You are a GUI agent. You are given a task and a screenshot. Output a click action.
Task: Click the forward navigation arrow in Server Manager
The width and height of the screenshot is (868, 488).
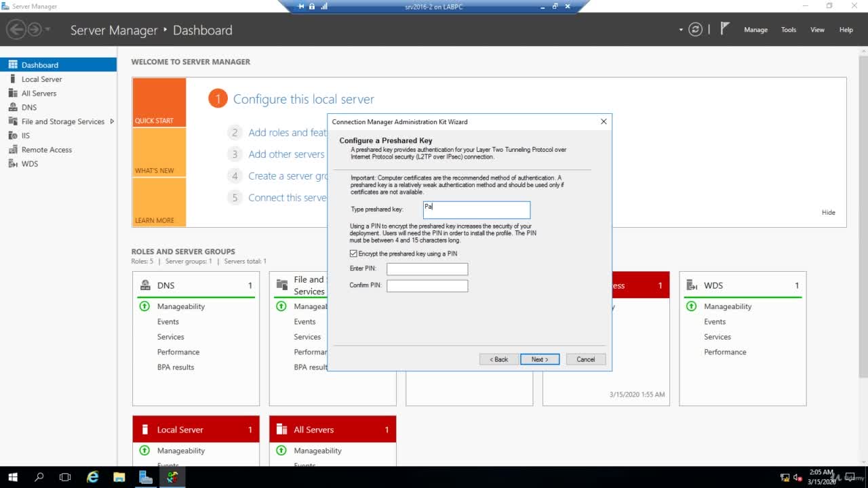click(35, 30)
